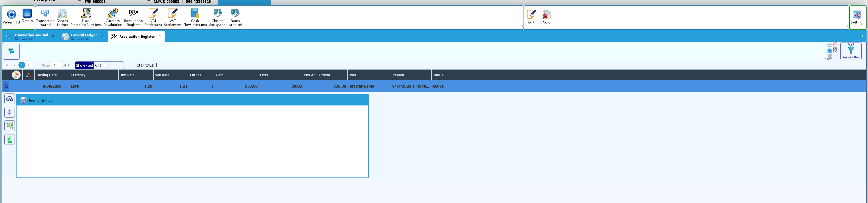Sort by the Sell Rate column
Image resolution: width=868 pixels, height=203 pixels.
tap(171, 75)
